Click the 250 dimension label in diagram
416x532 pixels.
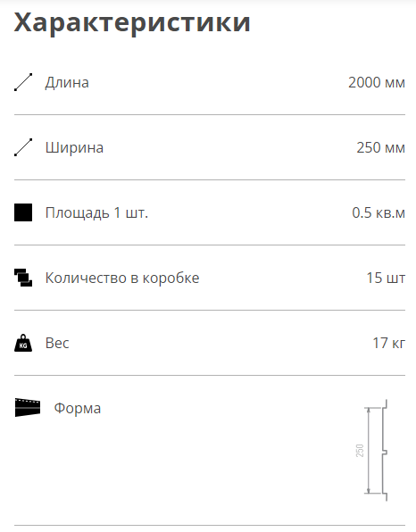pyautogui.click(x=360, y=450)
